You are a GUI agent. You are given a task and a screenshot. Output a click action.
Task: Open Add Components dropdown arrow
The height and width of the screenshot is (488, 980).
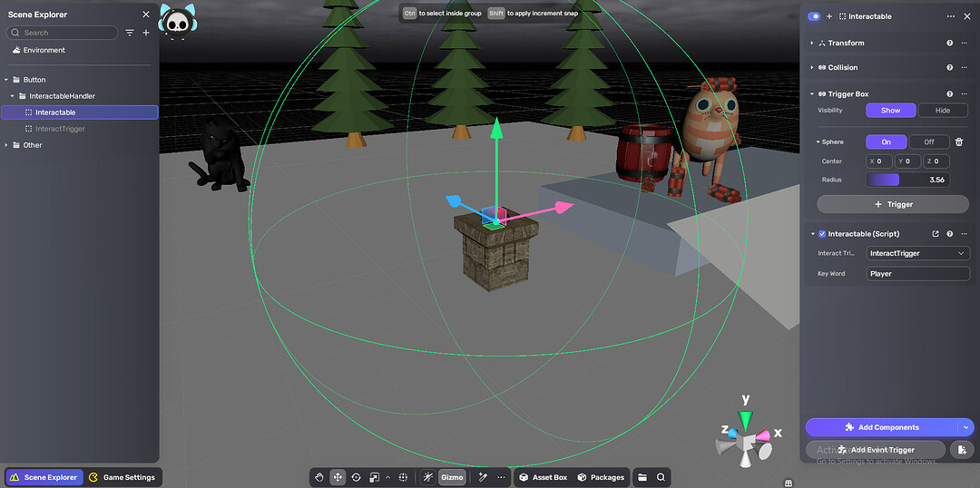click(966, 427)
